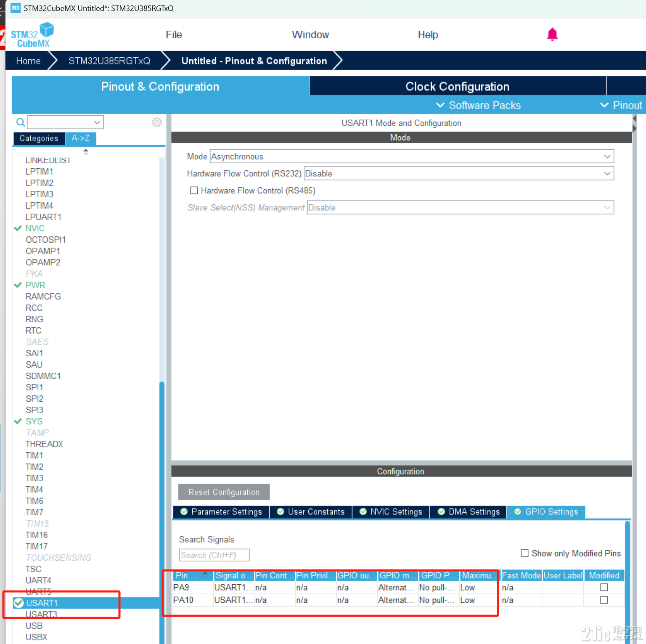The height and width of the screenshot is (644, 646).
Task: Select TIM16 in peripheral list
Action: coord(37,535)
